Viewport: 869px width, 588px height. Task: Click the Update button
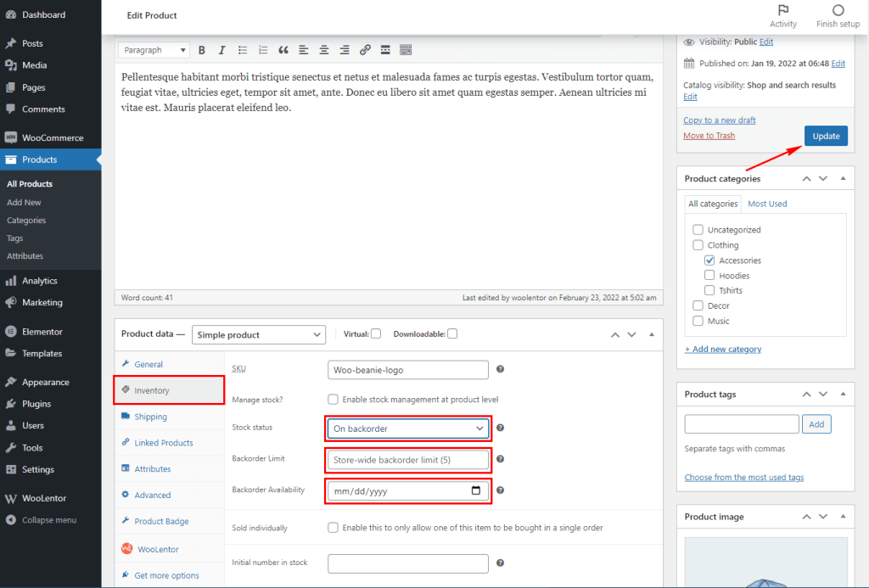click(825, 136)
